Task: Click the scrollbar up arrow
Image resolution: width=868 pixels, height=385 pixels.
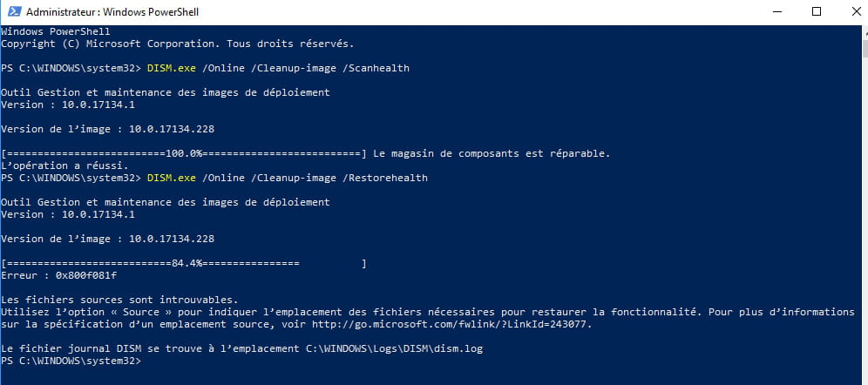Action: coord(865,32)
